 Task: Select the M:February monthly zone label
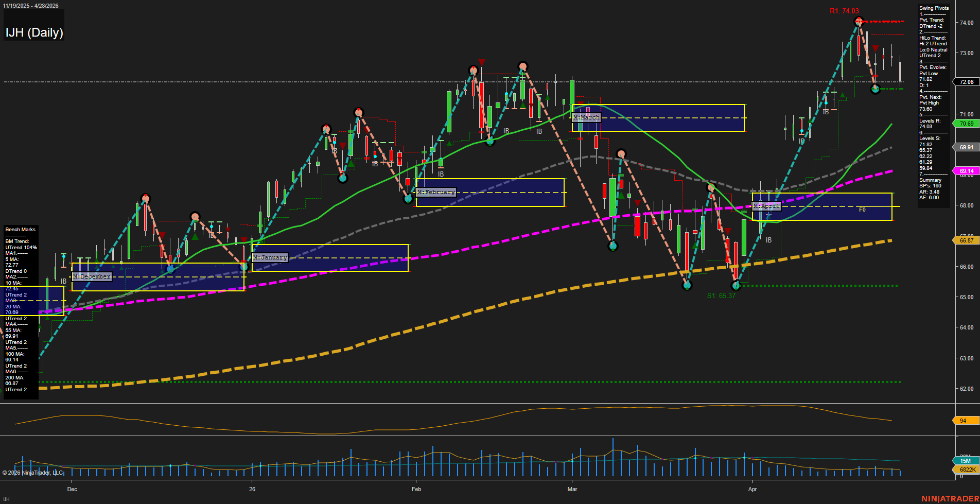436,192
